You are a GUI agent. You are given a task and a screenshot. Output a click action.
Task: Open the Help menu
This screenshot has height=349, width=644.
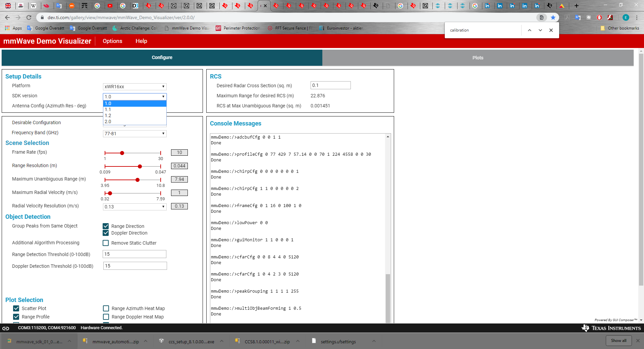pyautogui.click(x=141, y=41)
